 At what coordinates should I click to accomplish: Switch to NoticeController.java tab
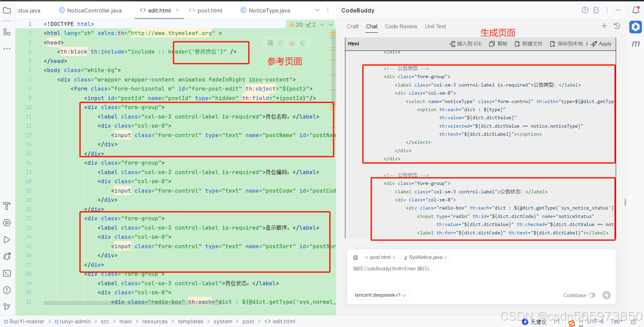tap(90, 10)
